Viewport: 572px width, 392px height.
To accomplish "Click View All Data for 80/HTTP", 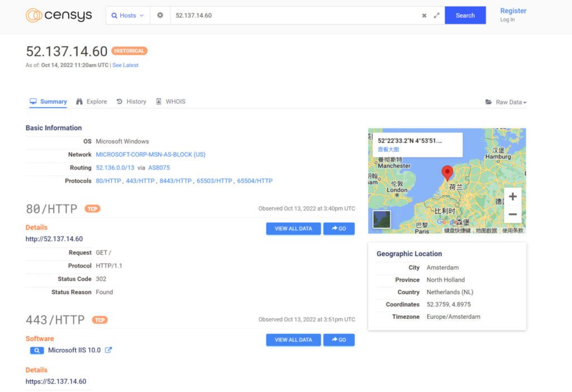I will (x=293, y=228).
